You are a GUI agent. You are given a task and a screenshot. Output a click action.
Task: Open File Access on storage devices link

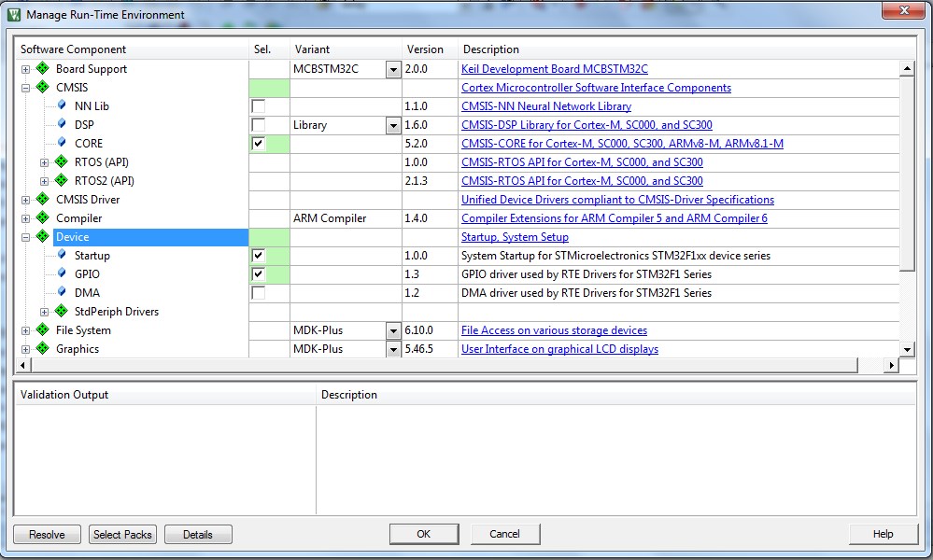coord(554,330)
